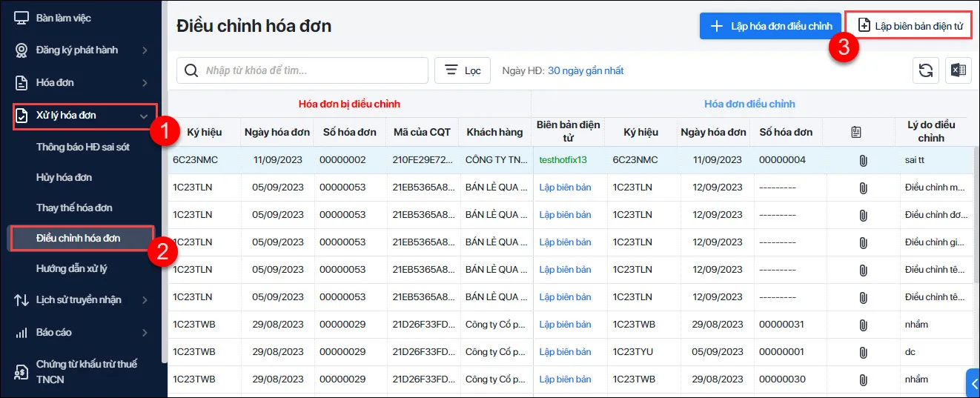980x398 pixels.
Task: Click Lập biên bản điện tử button
Action: (x=908, y=26)
